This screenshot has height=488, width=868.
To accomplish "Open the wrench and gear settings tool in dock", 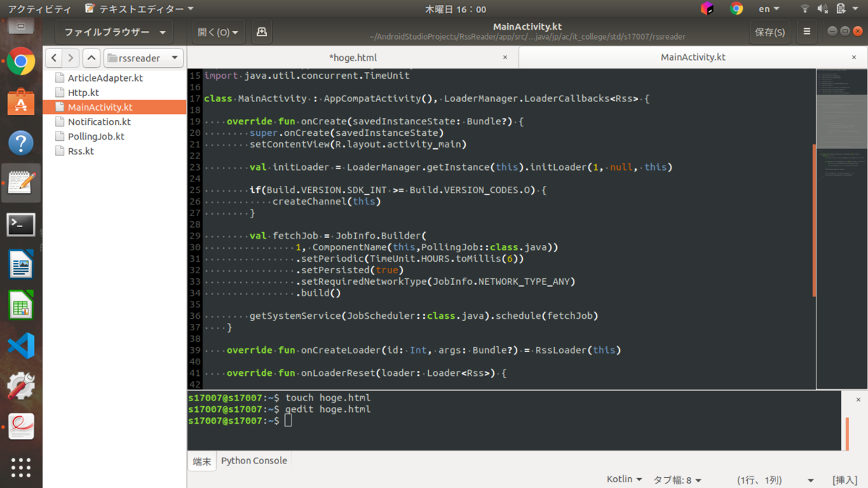I will coord(21,386).
